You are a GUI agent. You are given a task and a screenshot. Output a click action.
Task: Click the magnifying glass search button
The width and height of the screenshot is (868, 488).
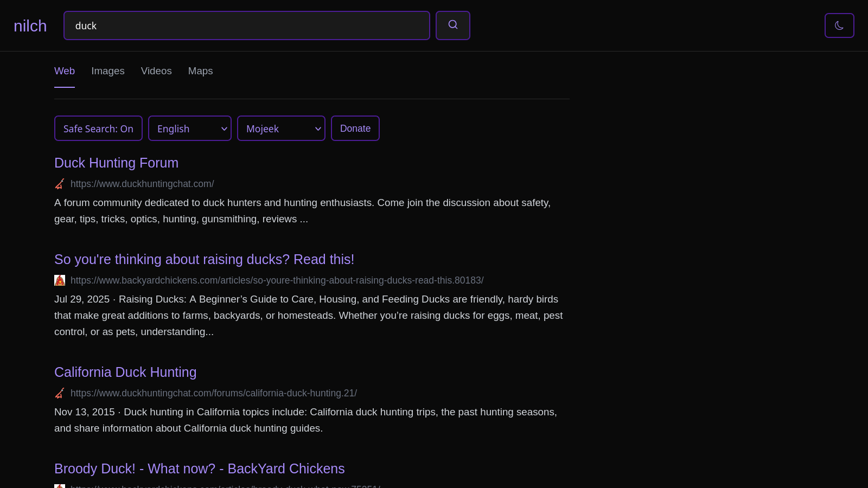pyautogui.click(x=452, y=25)
